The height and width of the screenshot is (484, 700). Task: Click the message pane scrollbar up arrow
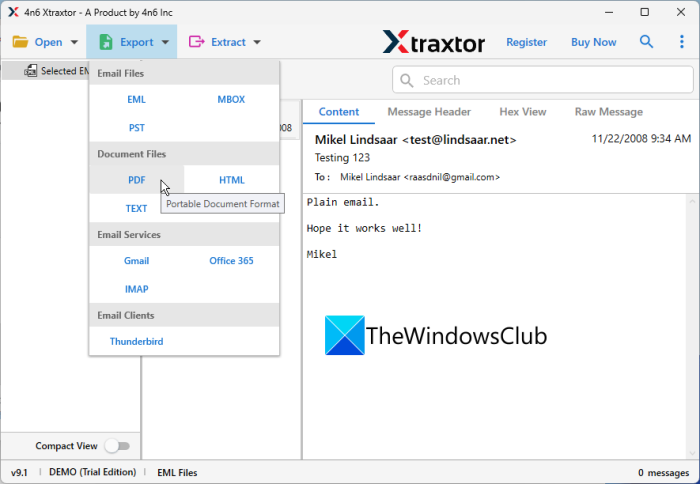click(692, 201)
